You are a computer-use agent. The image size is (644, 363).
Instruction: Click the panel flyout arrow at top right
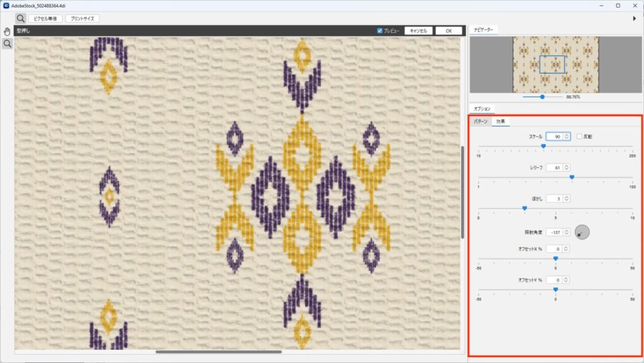click(x=634, y=18)
